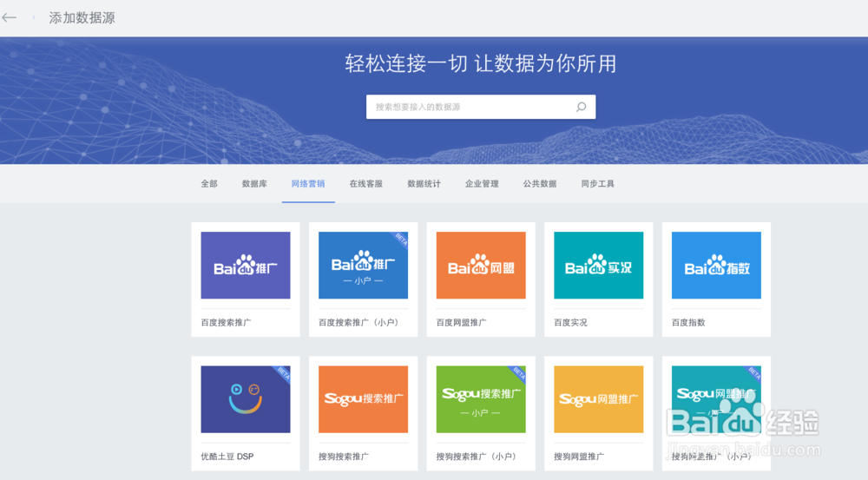Pick the orange Baidu网盟 logo tile
Image resolution: width=868 pixels, height=480 pixels.
(x=481, y=266)
